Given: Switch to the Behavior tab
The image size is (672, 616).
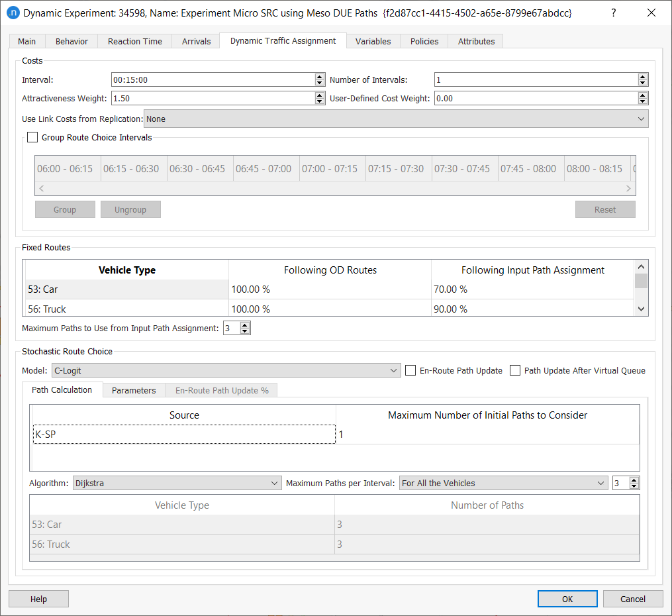Looking at the screenshot, I should [72, 41].
